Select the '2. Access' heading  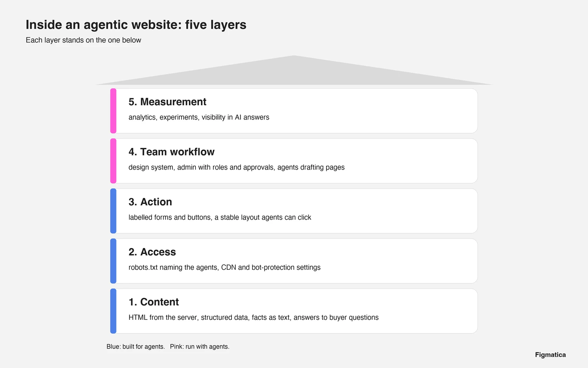[x=152, y=252]
